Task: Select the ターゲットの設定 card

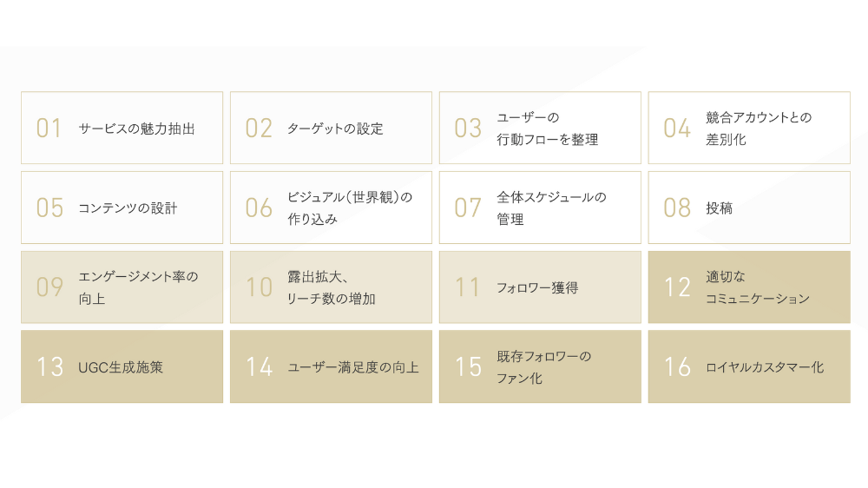Action: tap(331, 129)
